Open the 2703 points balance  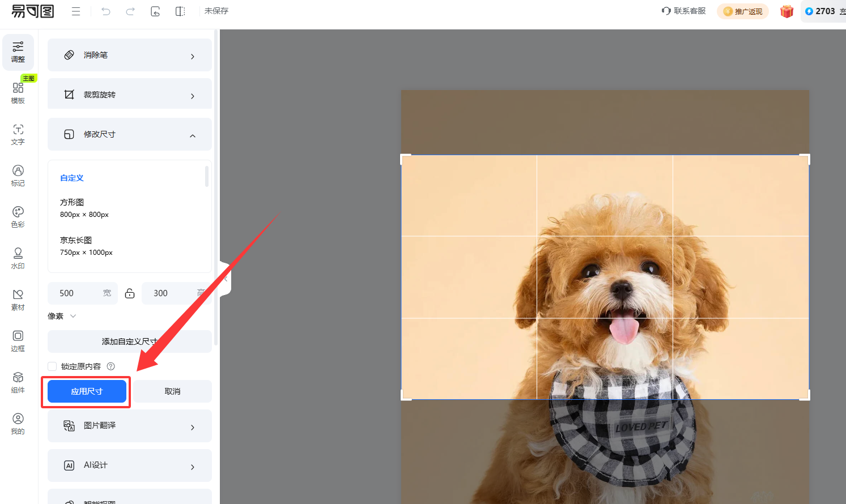tap(824, 11)
